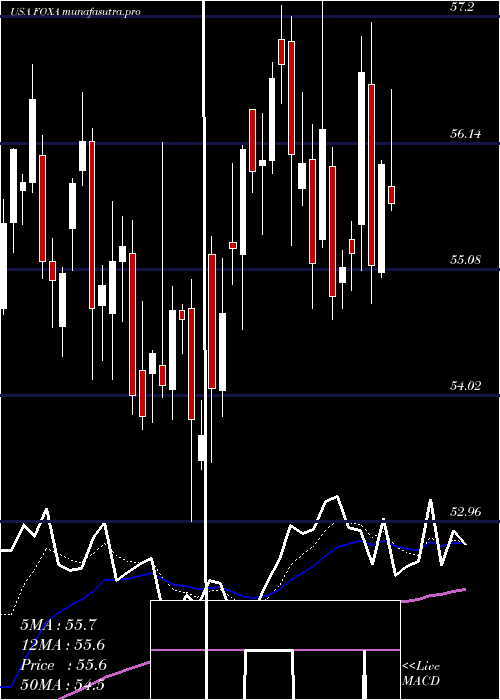Click the 50MA : 54.5 readout
This screenshot has width=500, height=700.
62,685
